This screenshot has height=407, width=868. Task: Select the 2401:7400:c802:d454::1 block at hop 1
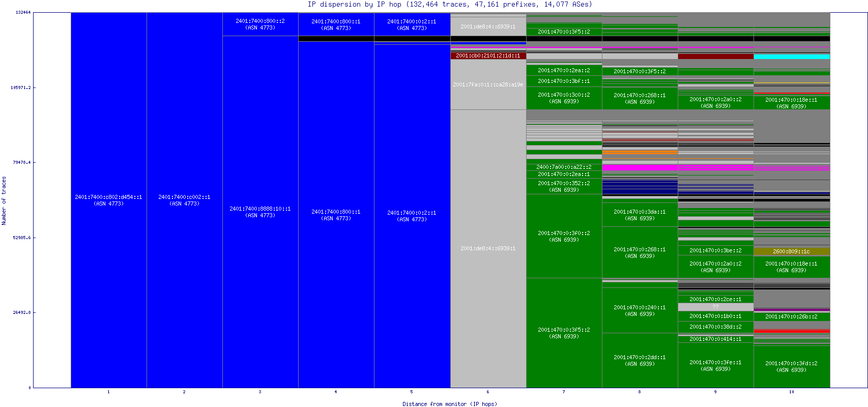(108, 200)
